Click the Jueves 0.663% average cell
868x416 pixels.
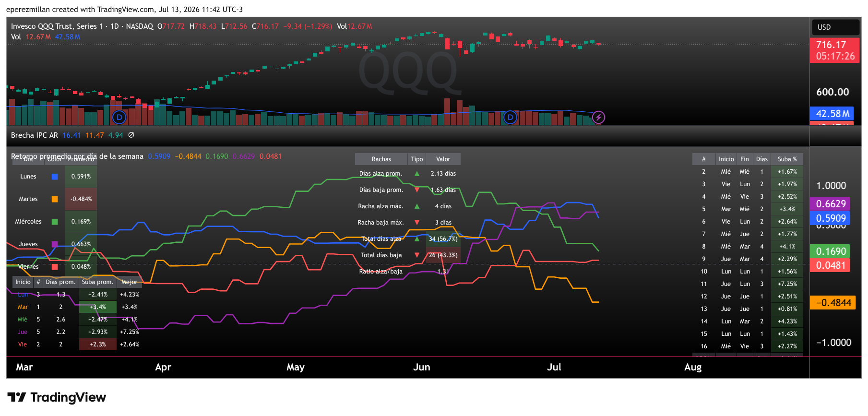[81, 244]
